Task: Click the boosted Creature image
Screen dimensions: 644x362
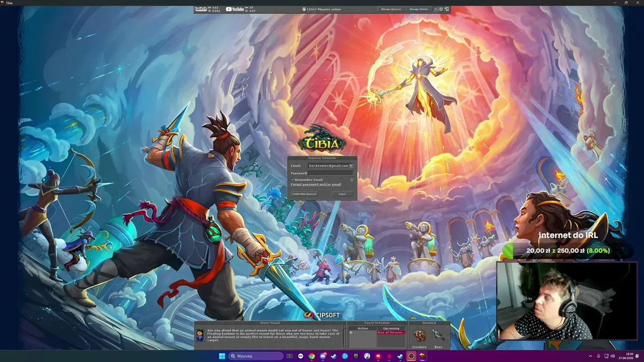Action: coord(420,335)
